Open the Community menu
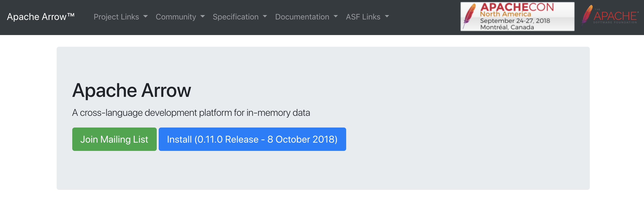The image size is (644, 202). pyautogui.click(x=180, y=17)
